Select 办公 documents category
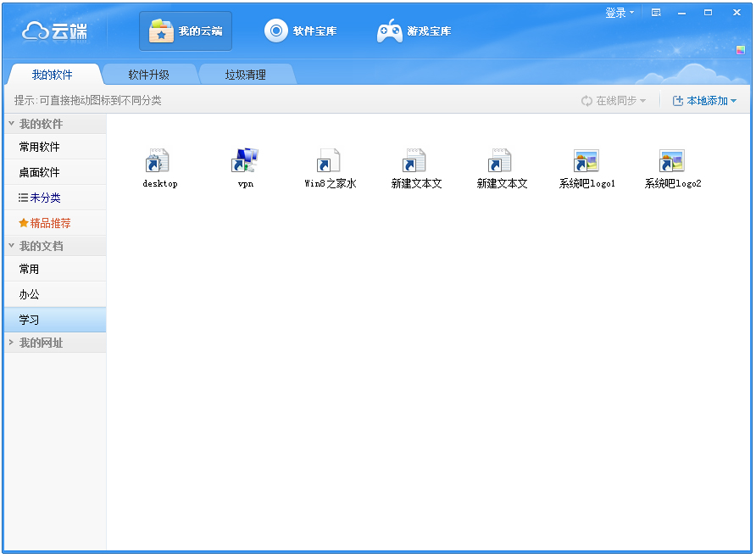The height and width of the screenshot is (558, 756). click(55, 294)
